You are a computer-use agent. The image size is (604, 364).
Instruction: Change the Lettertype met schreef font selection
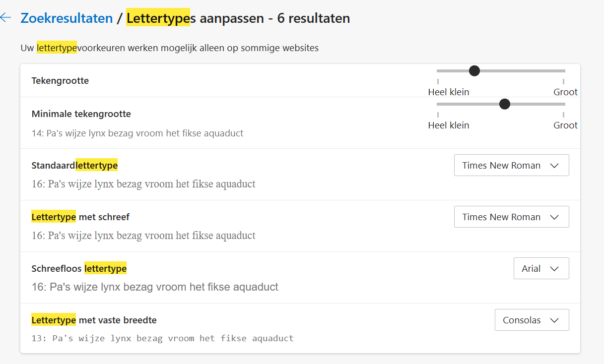click(511, 217)
